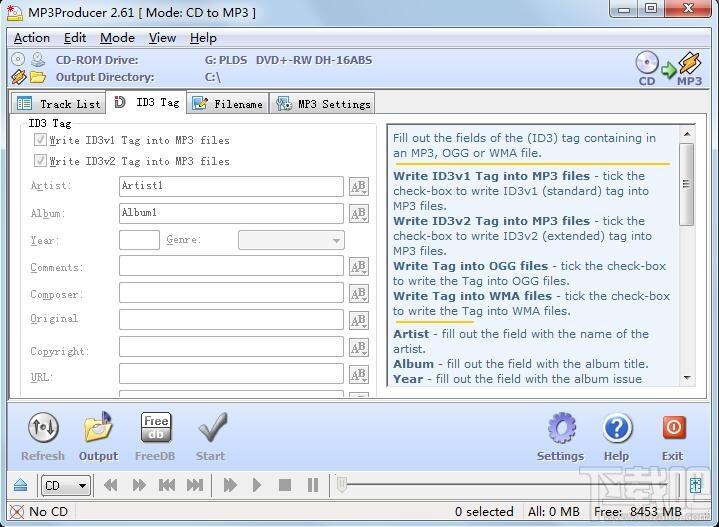719x527 pixels.
Task: Click the Album input field
Action: coord(231,213)
